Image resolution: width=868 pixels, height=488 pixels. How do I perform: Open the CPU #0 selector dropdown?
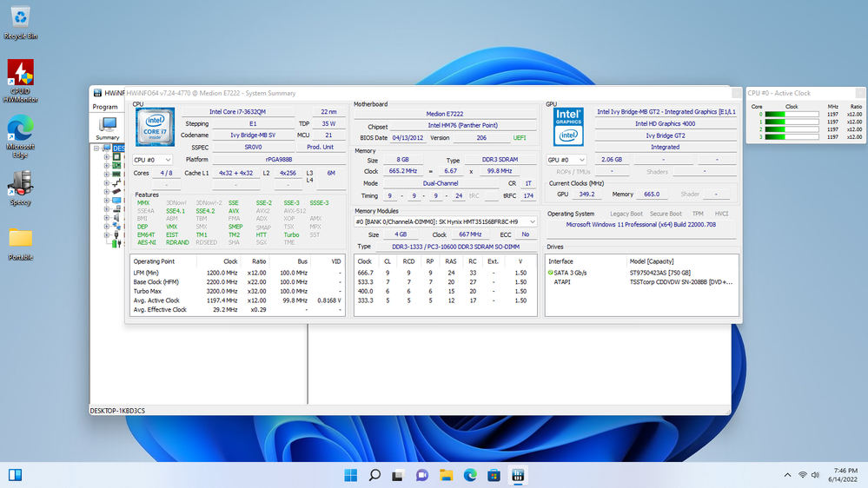click(x=152, y=160)
